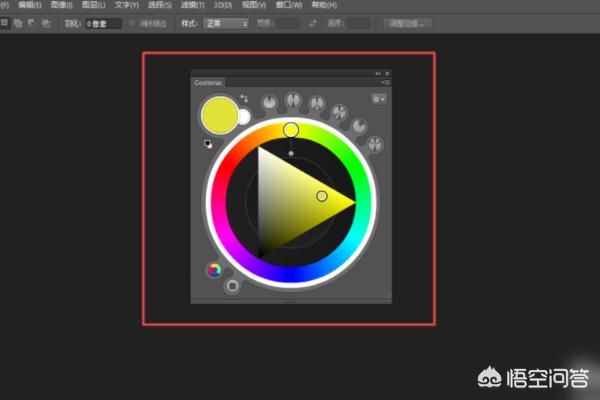
Task: Open the Coolorus panel flyout menu
Action: pyautogui.click(x=386, y=82)
